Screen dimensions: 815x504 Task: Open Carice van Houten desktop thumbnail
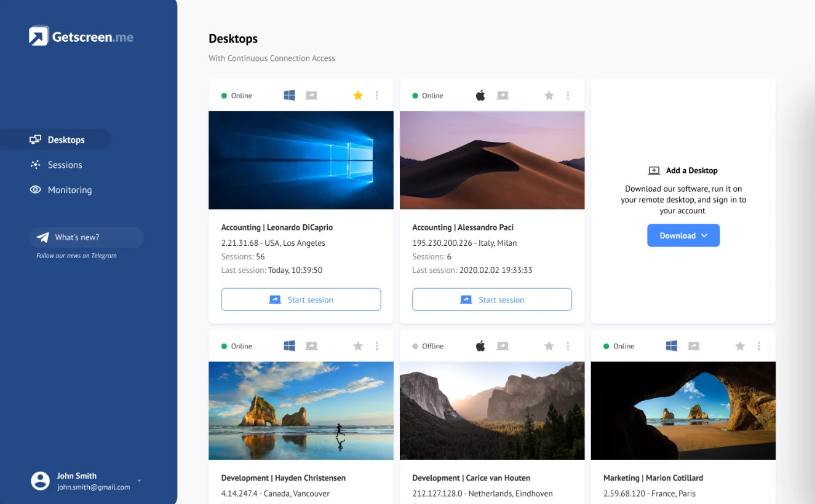pos(492,411)
